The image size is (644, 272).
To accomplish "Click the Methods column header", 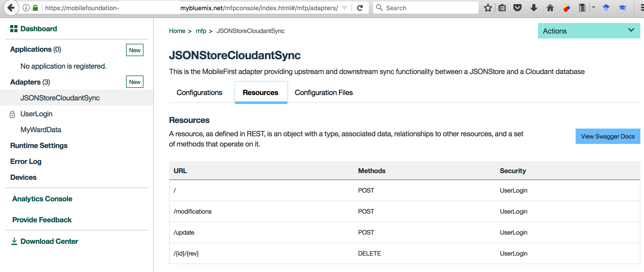I will (372, 171).
